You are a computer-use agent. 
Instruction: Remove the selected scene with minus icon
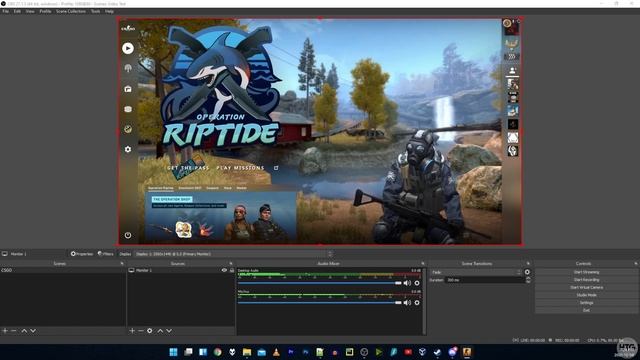pos(13,331)
